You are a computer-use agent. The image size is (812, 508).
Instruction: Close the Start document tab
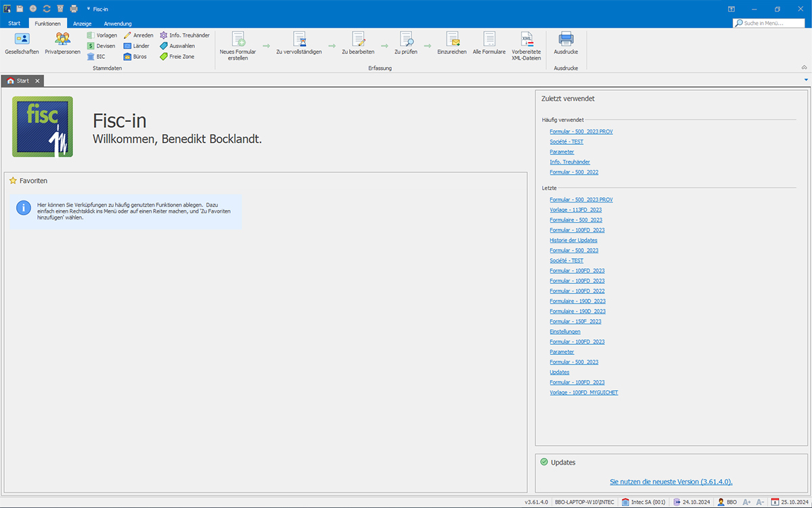click(38, 81)
